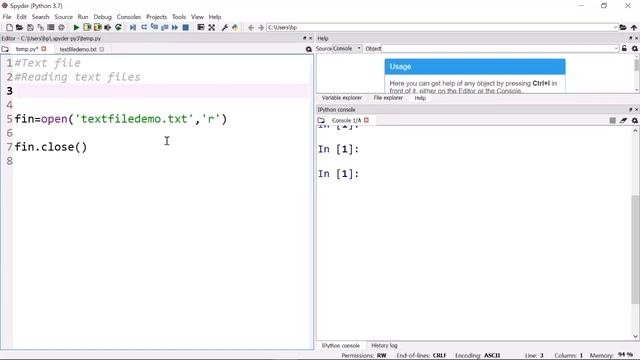Switch to History log tab
This screenshot has width=640, height=360.
point(384,345)
